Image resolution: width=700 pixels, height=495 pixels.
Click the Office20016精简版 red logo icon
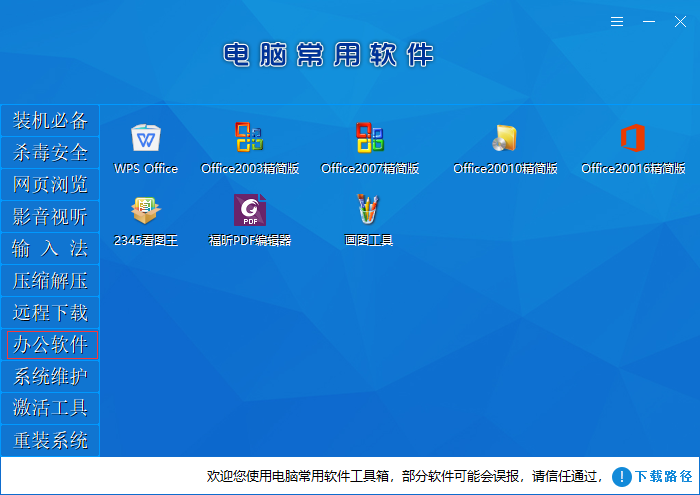pyautogui.click(x=633, y=138)
